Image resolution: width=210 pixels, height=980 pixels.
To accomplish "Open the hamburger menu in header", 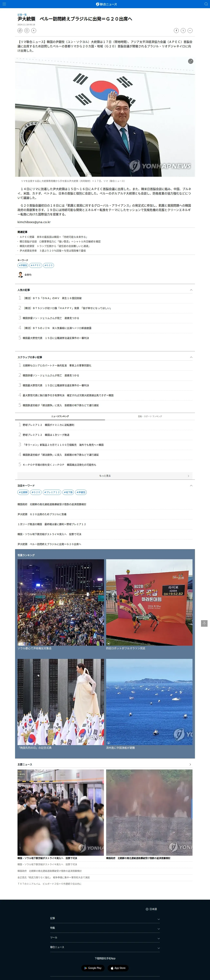I will [4, 4].
